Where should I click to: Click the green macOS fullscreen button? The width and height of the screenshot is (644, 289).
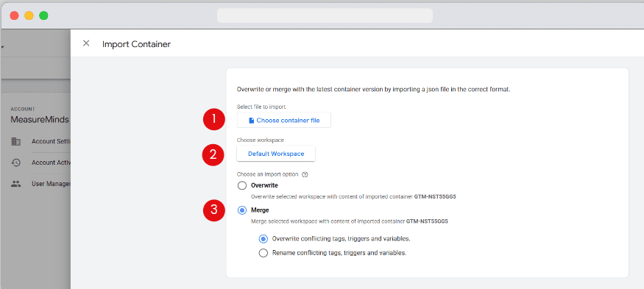43,15
